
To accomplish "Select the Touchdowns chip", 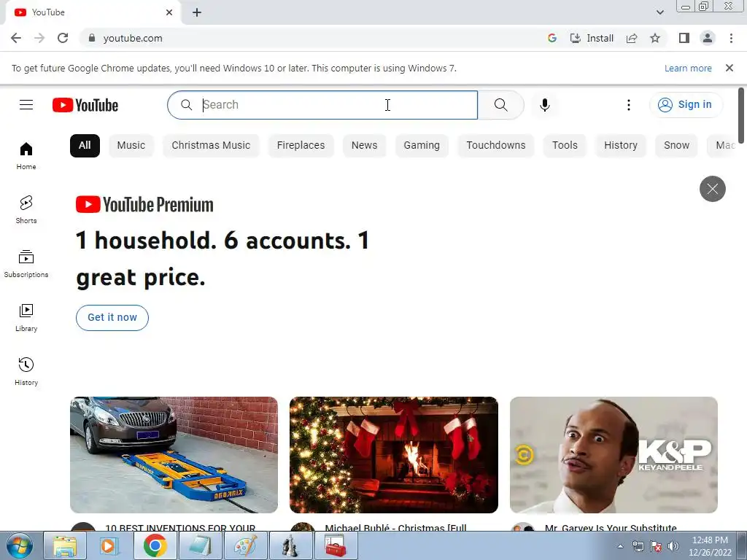I will coord(496,145).
